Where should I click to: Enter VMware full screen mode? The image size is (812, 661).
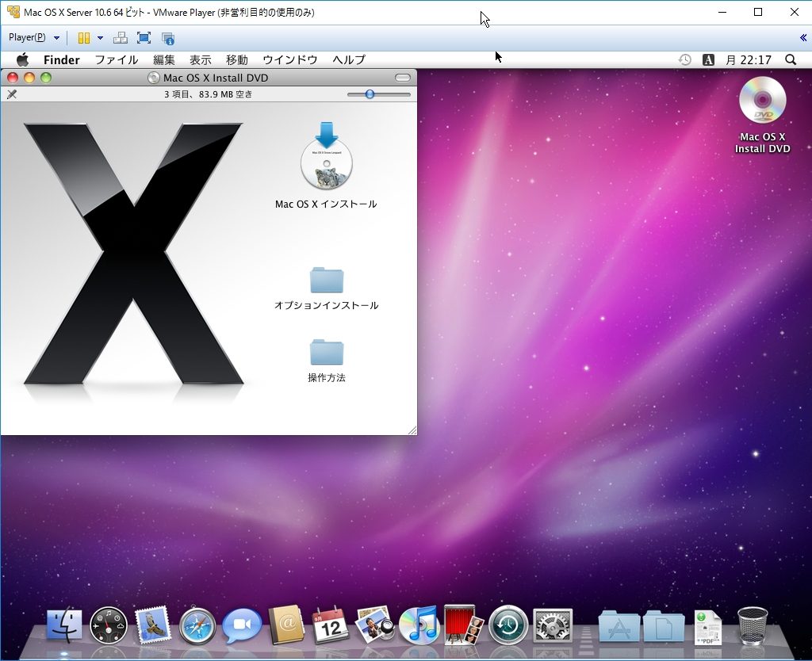[x=144, y=38]
